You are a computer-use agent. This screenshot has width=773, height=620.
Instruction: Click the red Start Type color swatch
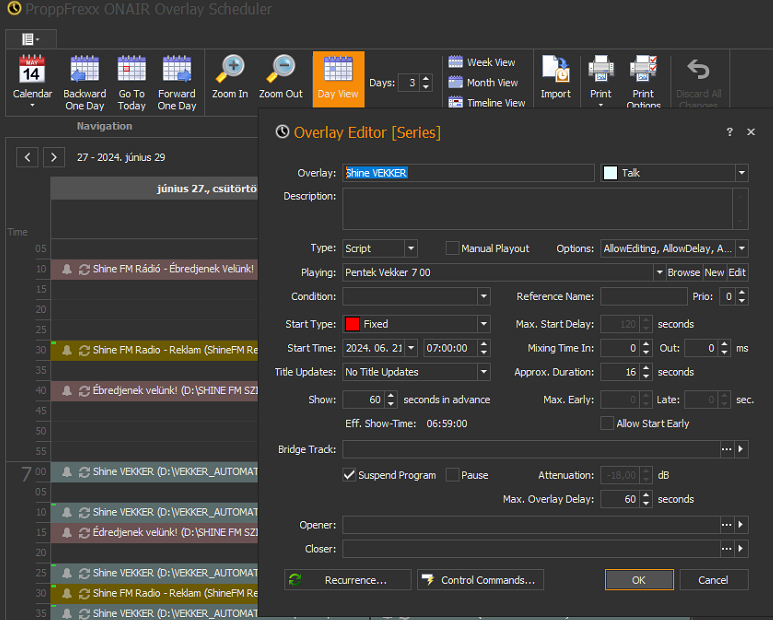coord(352,324)
